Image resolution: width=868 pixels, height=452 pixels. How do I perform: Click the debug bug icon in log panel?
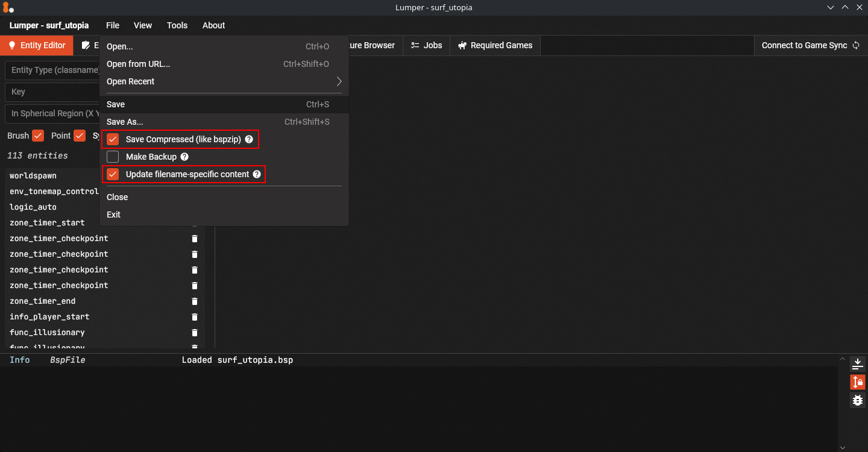[857, 400]
